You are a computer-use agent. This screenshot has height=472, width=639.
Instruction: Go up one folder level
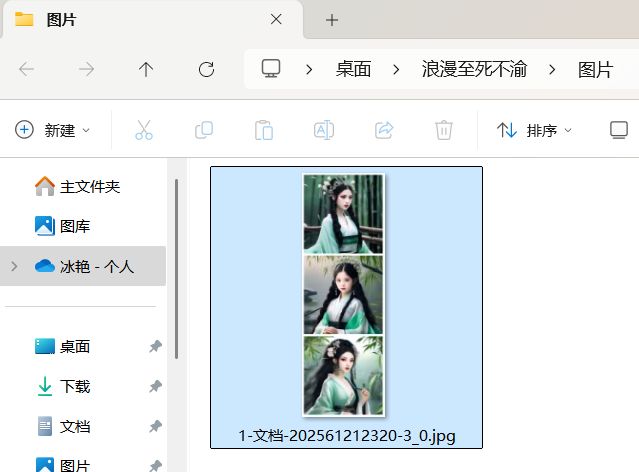tap(146, 69)
